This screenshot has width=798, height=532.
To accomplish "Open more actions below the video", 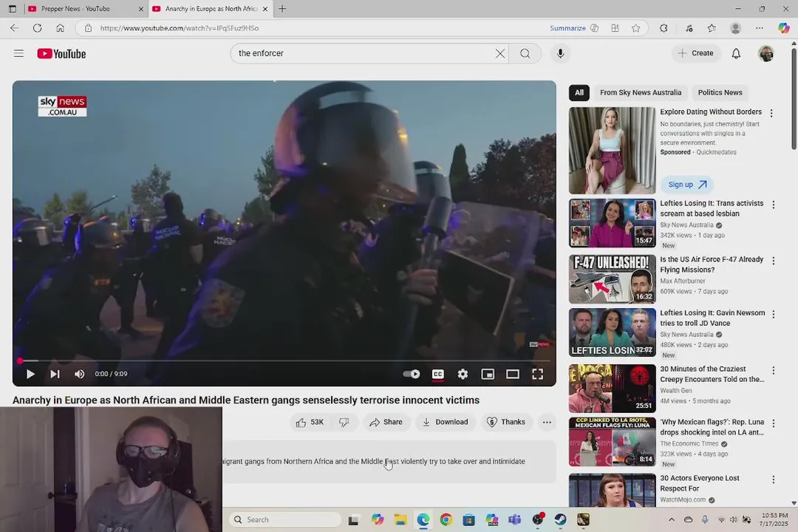I will click(x=547, y=422).
